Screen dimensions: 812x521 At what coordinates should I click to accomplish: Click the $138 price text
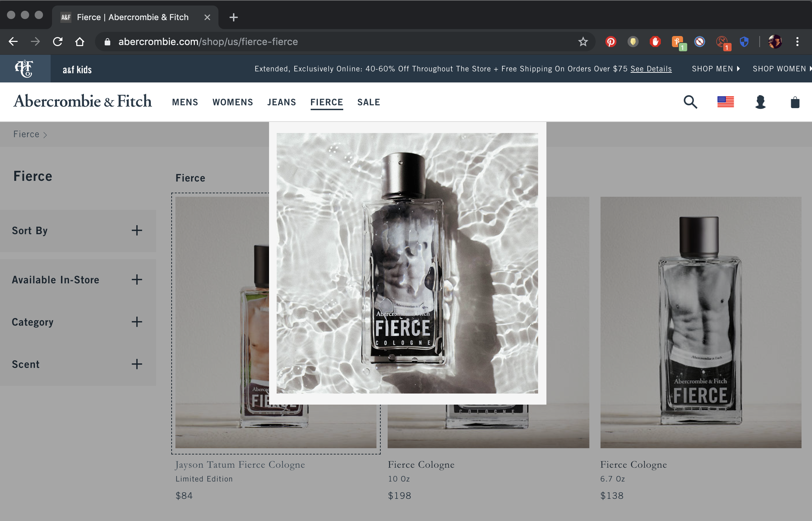click(x=612, y=496)
